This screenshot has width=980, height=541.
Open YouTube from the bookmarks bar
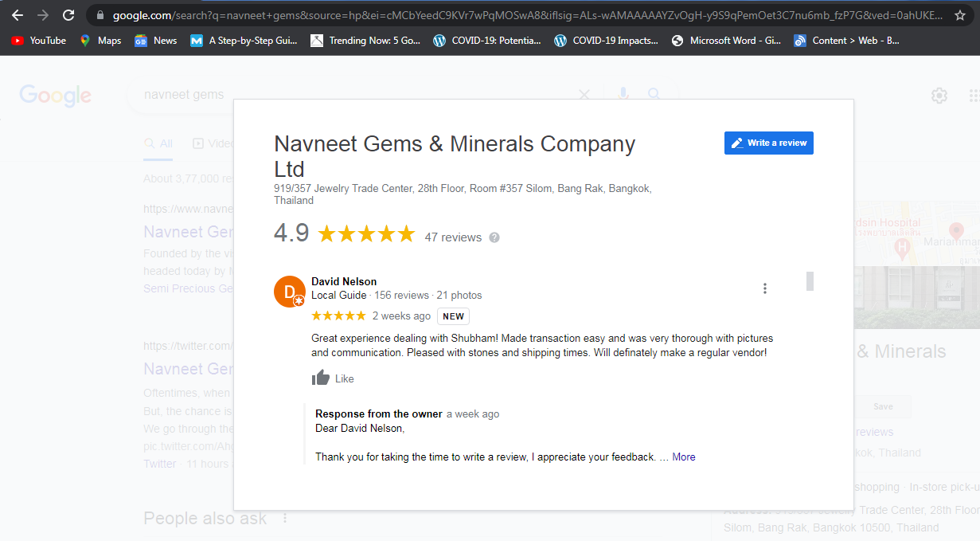coord(37,40)
